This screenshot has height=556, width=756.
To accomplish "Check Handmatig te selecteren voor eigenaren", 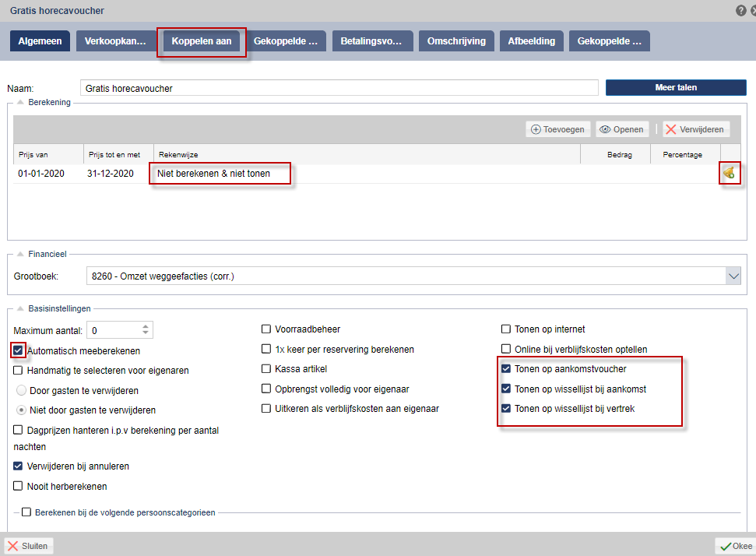I will [x=18, y=370].
